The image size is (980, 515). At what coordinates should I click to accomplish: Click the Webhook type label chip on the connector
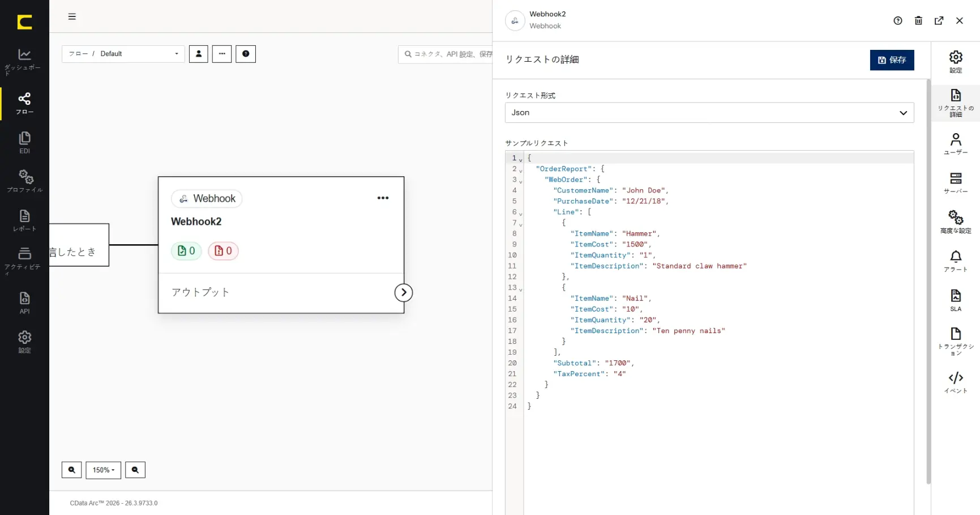(207, 198)
